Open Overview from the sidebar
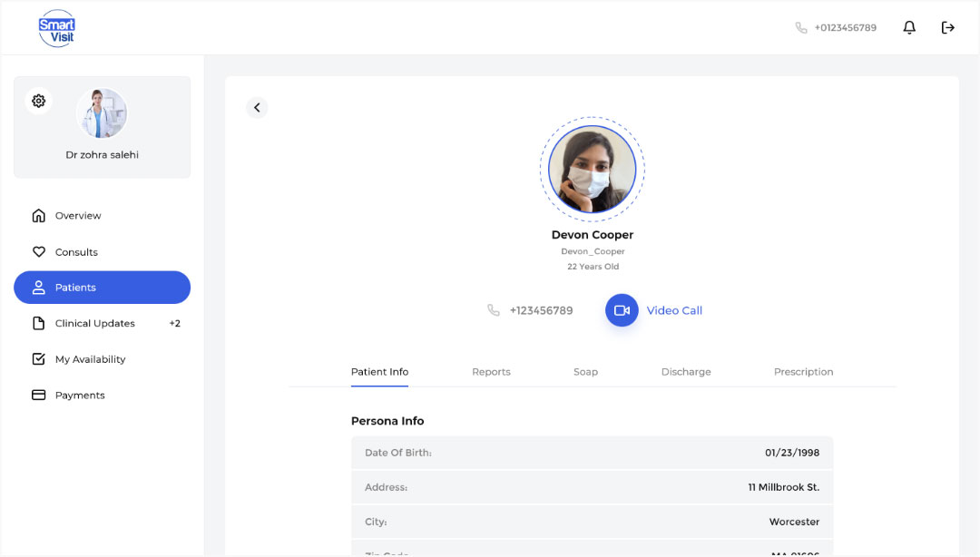This screenshot has height=557, width=980. coord(77,216)
